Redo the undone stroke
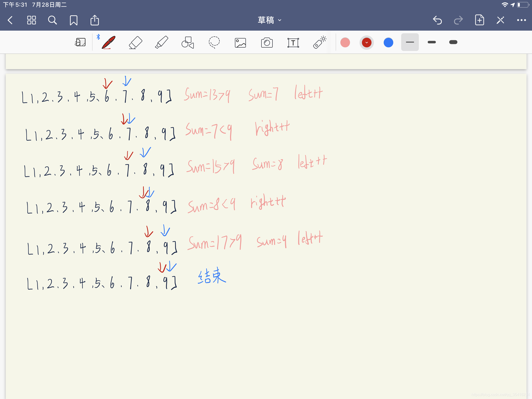 (x=458, y=20)
